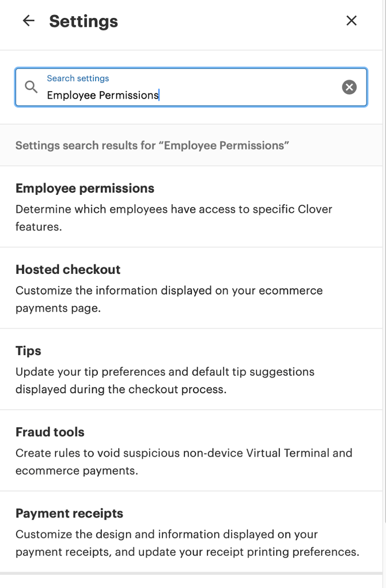Open the Fraud tools setting
The width and height of the screenshot is (386, 588).
pyautogui.click(x=50, y=432)
